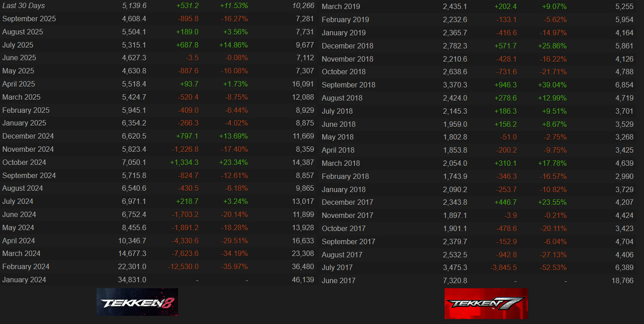Click the Tekken 8 logo thumbnail
Viewport: 644px width, 324px height.
(137, 302)
